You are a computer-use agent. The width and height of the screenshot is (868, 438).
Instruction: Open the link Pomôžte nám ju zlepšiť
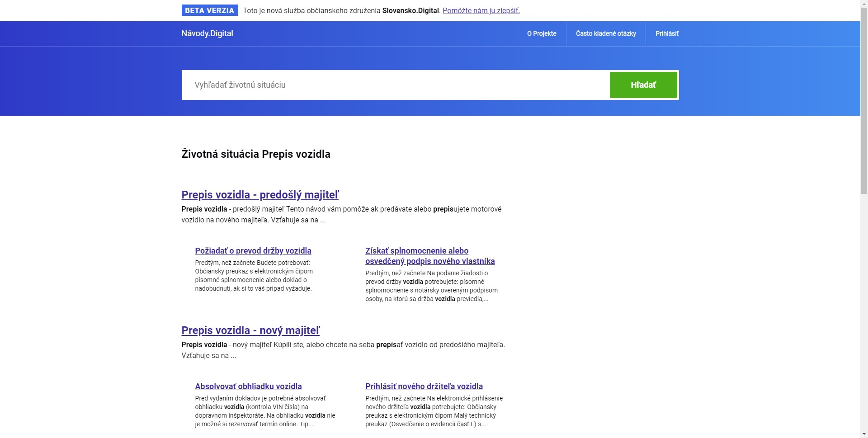(481, 10)
